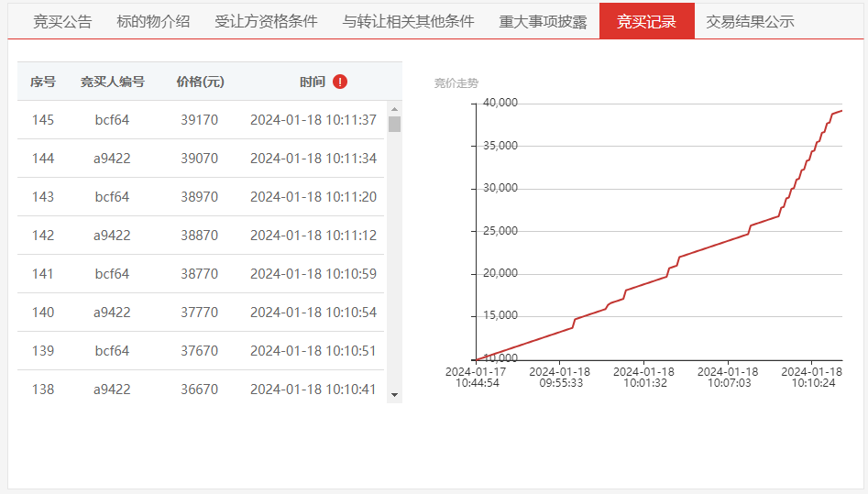The width and height of the screenshot is (868, 494).
Task: Click price 38870 in the table
Action: [199, 236]
